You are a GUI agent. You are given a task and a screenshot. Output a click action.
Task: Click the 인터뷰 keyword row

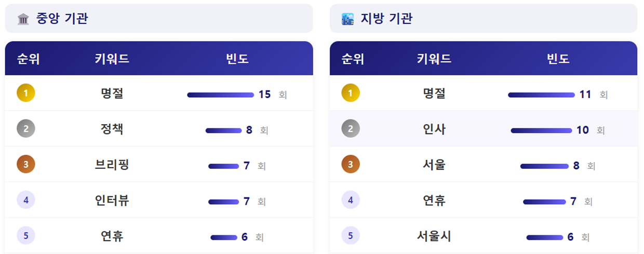(112, 200)
